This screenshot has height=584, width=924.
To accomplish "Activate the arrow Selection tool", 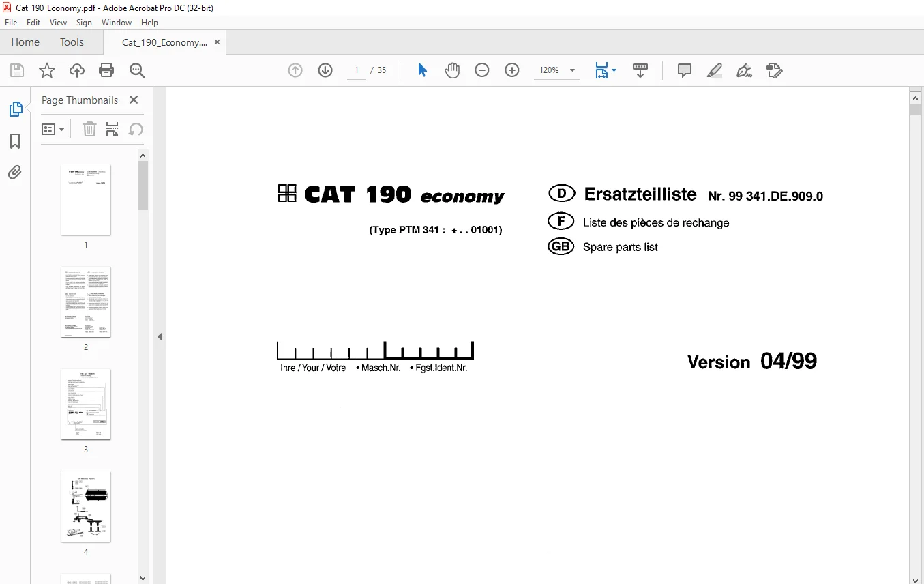I will [x=422, y=70].
